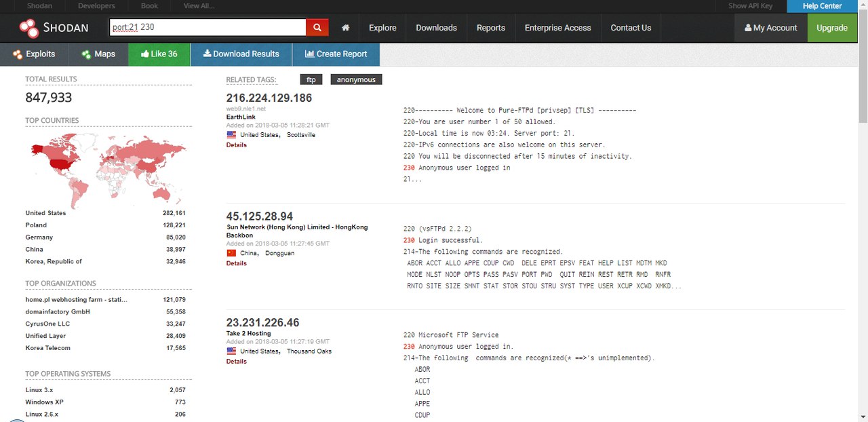The height and width of the screenshot is (422, 868).
Task: Open the Maps view
Action: pos(98,54)
